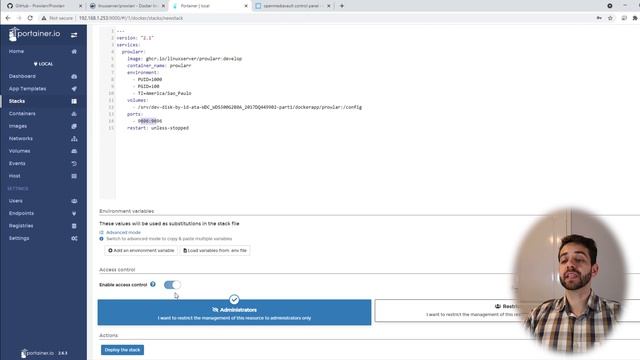Click the access control help icon

[153, 284]
